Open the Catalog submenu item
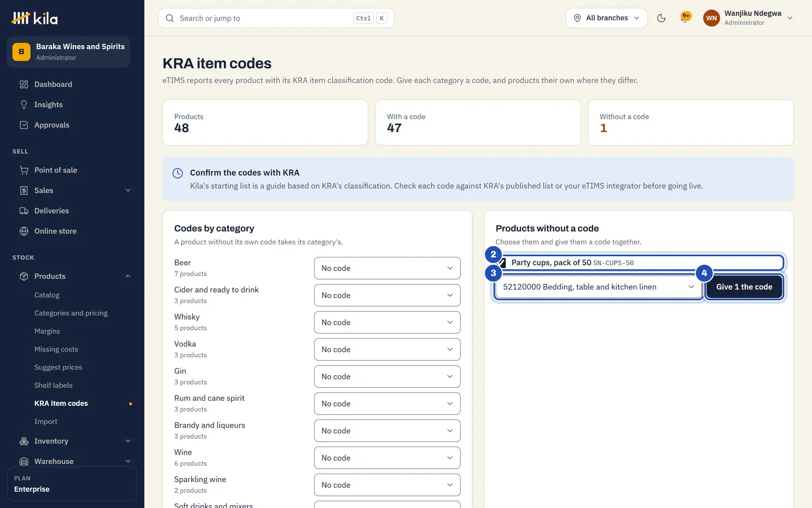This screenshot has height=508, width=812. [x=47, y=295]
